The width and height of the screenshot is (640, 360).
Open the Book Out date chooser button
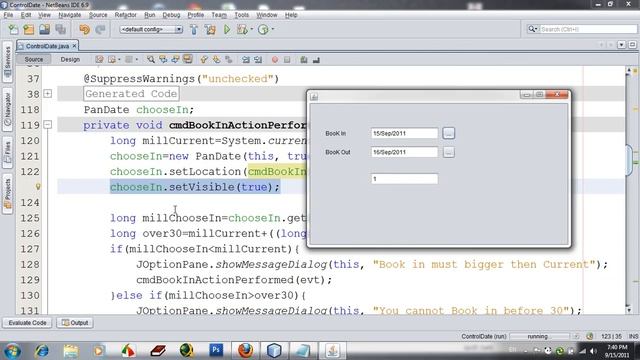click(449, 152)
